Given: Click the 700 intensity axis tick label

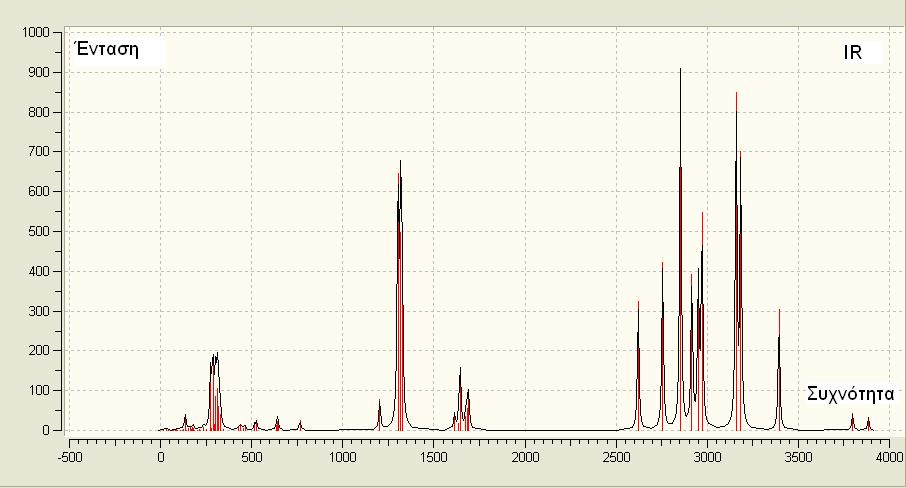Looking at the screenshot, I should 39,152.
